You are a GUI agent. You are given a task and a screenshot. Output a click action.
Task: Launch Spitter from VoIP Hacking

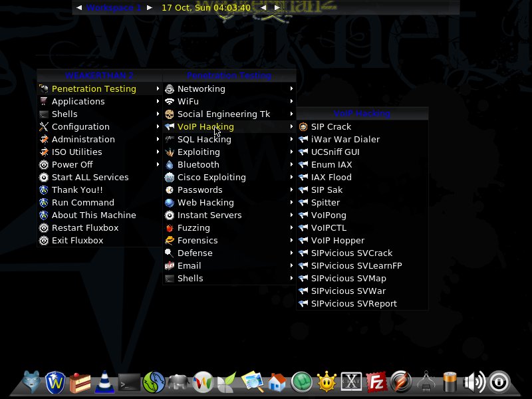(x=362, y=203)
